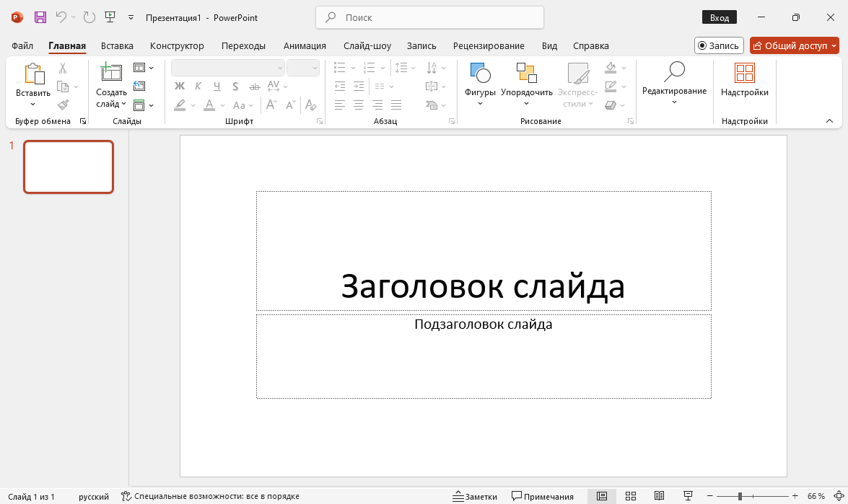Switch to normal view in status bar

coord(602,496)
